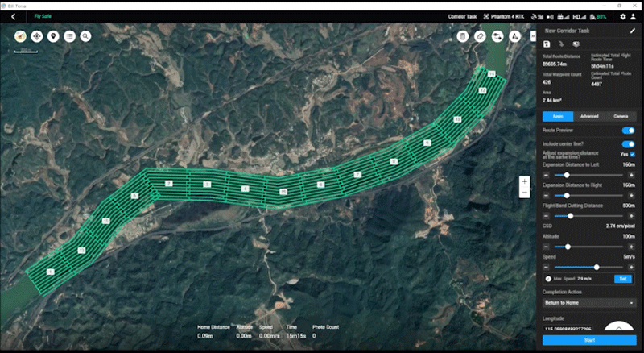Save the corridor task with the floppy disk icon

[x=547, y=44]
